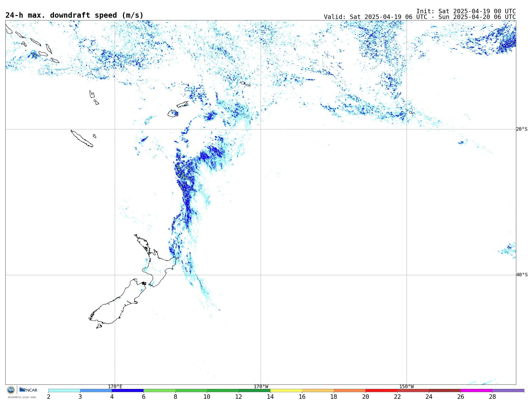This screenshot has width=532, height=400.
Task: Click the NSF logo icon
Action: tap(11, 390)
